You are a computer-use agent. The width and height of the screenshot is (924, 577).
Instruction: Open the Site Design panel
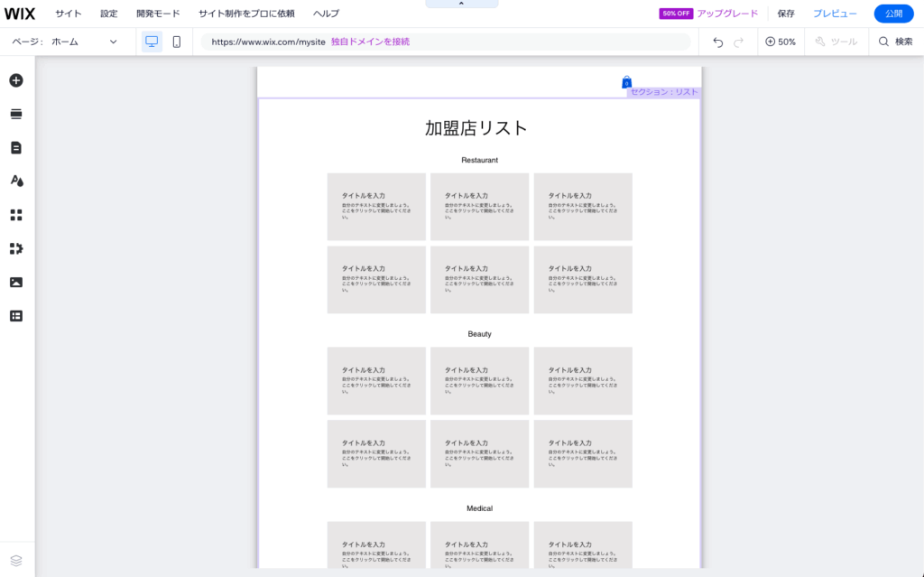click(x=16, y=180)
